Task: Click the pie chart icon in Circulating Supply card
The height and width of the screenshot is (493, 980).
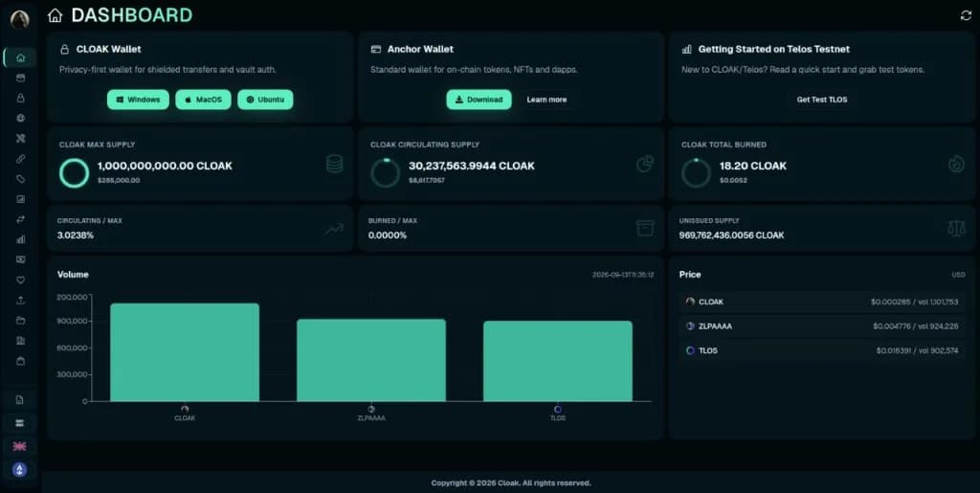Action: (645, 164)
